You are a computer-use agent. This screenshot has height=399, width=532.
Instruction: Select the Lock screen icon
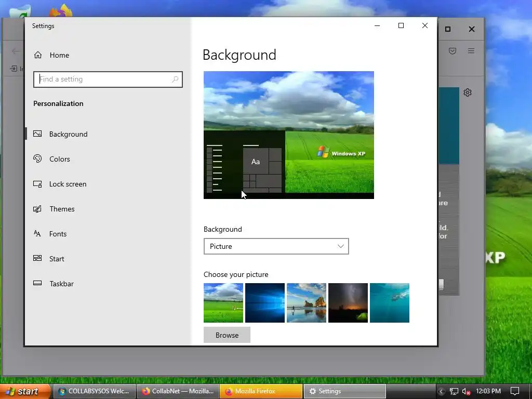(37, 184)
